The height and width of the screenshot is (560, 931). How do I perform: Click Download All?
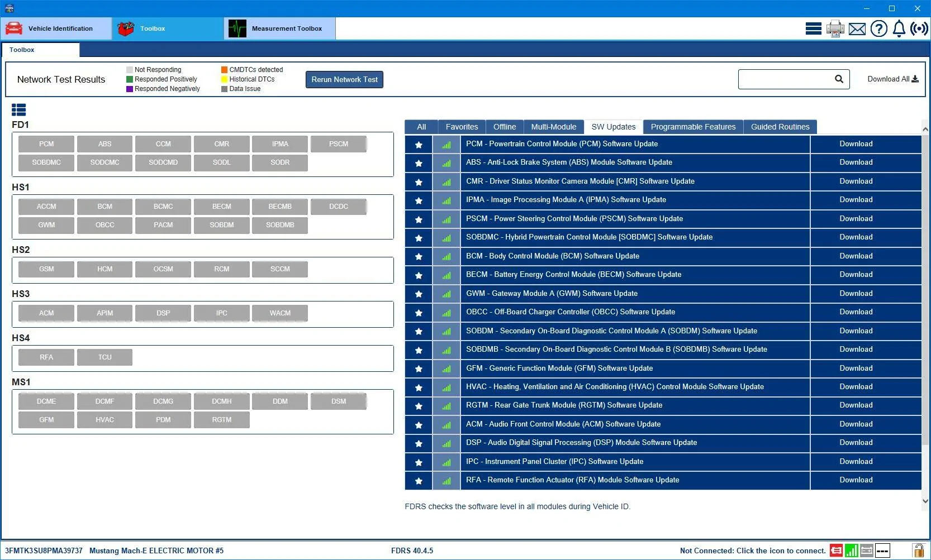893,79
